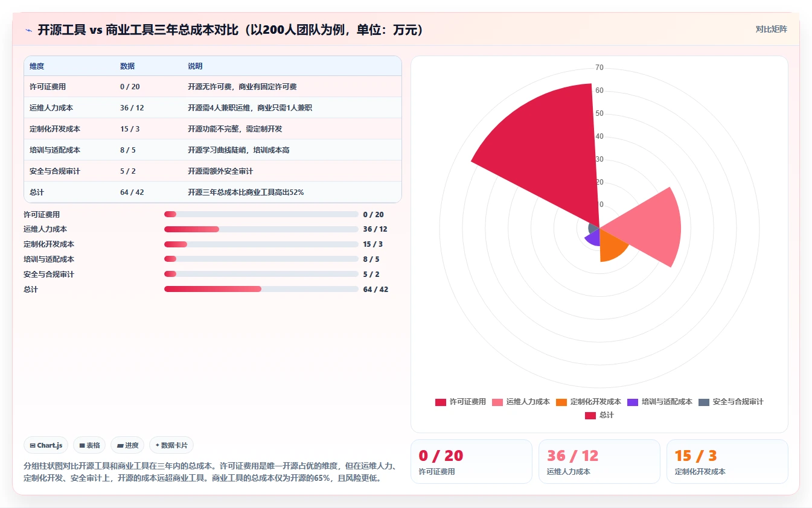Click the 许可证费用 progress bar
Viewport: 812px width, 508px height.
pyautogui.click(x=261, y=214)
